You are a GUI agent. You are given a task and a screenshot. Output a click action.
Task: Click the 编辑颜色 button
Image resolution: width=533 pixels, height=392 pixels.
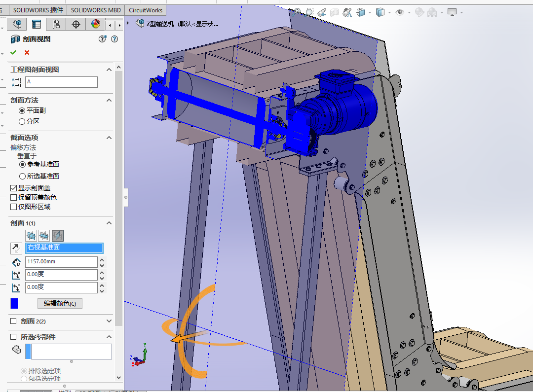[60, 303]
